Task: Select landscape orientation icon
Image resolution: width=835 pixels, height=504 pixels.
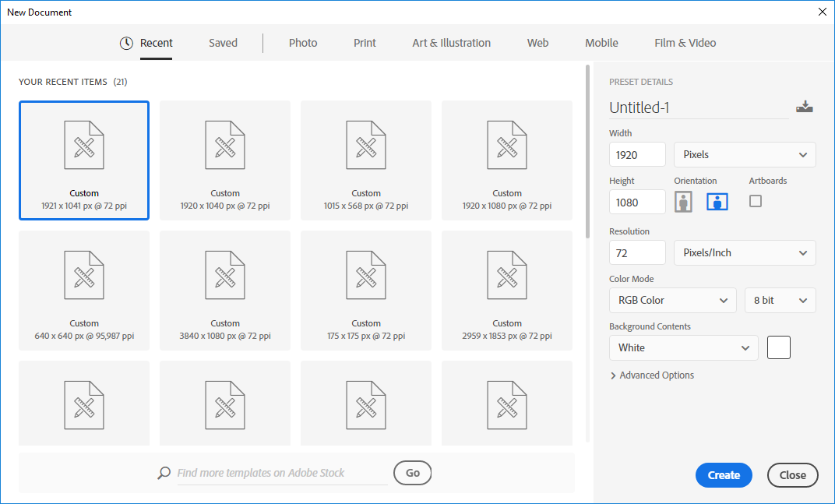Action: tap(717, 202)
